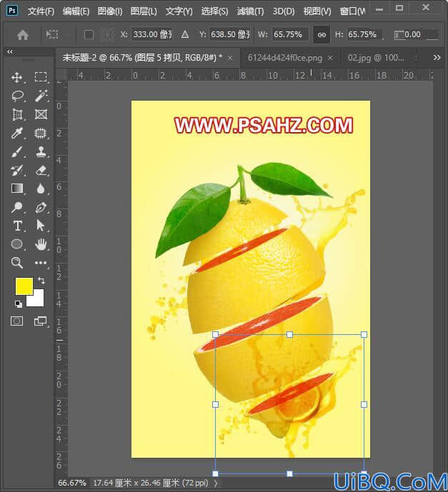Screen dimensions: 448x492
Task: Open the 滤镜(T) menu
Action: pyautogui.click(x=250, y=11)
